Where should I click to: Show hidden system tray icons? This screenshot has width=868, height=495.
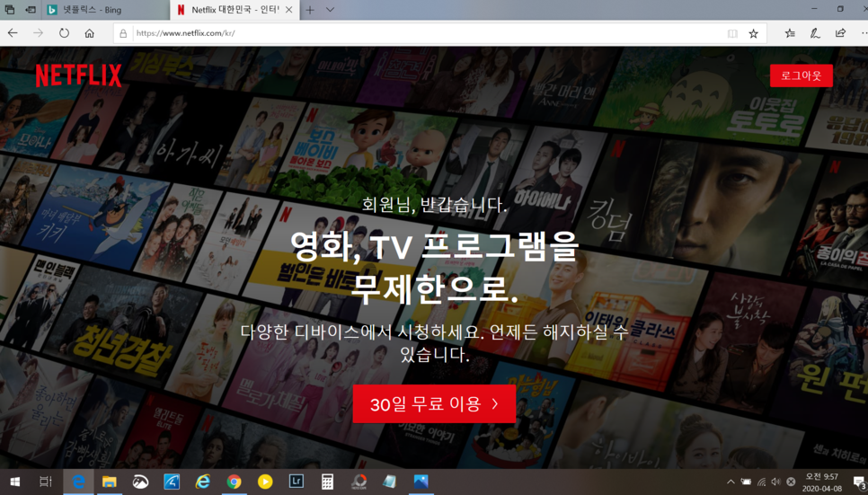click(731, 482)
